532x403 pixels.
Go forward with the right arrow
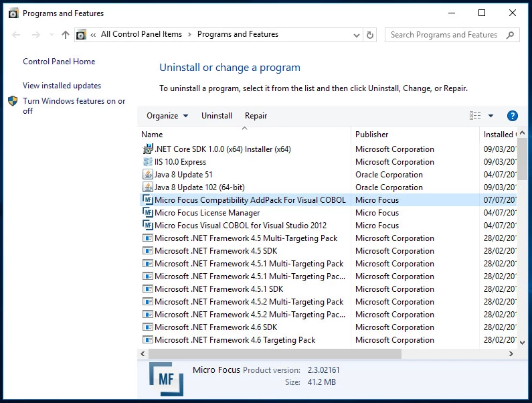pyautogui.click(x=36, y=35)
